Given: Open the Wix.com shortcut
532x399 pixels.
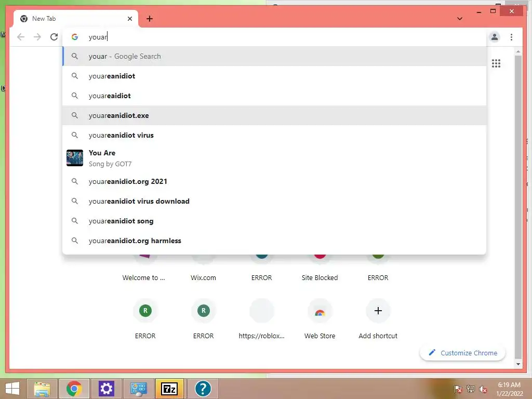Looking at the screenshot, I should click(203, 268).
